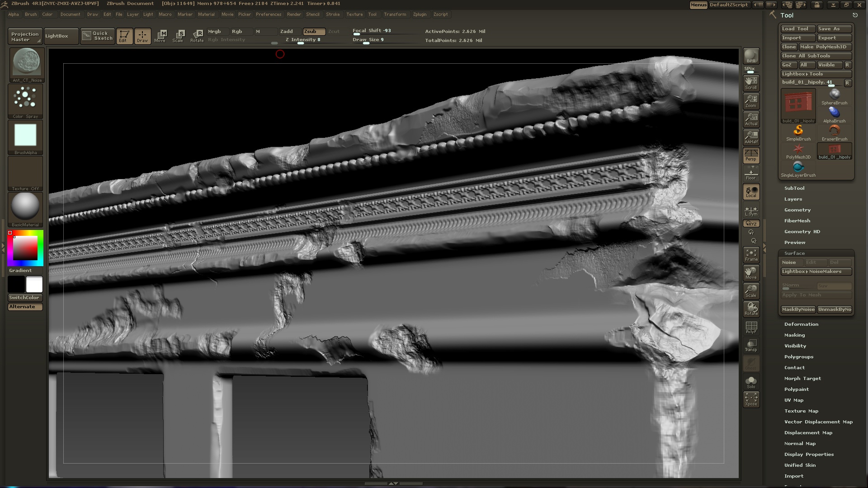The width and height of the screenshot is (868, 488).
Task: Click the main color picker square
Action: coord(25,247)
